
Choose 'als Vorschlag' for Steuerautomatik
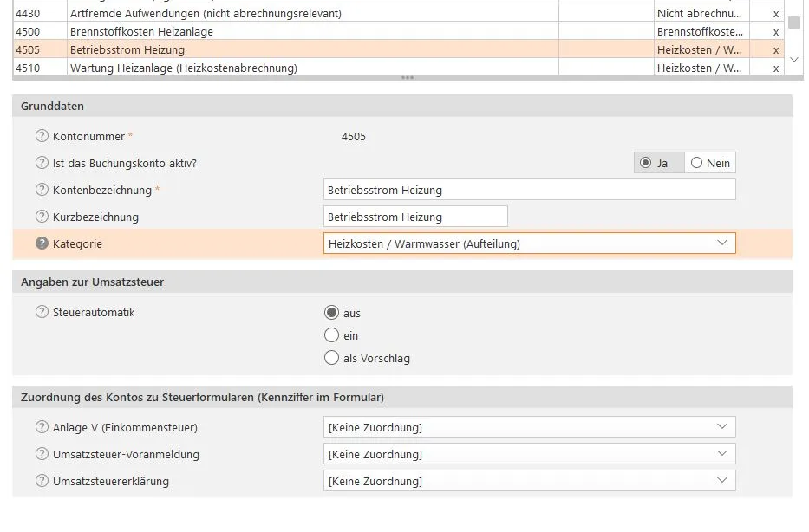pyautogui.click(x=331, y=358)
